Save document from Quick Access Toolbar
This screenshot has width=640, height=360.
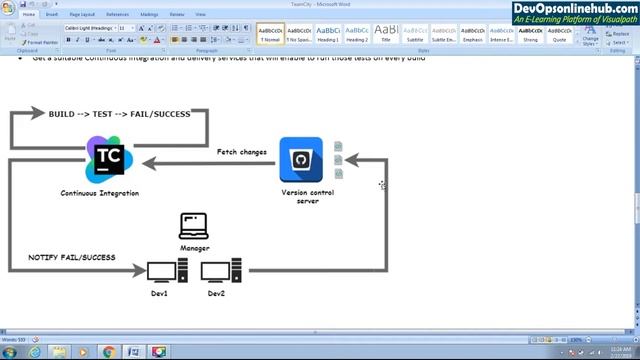(23, 4)
